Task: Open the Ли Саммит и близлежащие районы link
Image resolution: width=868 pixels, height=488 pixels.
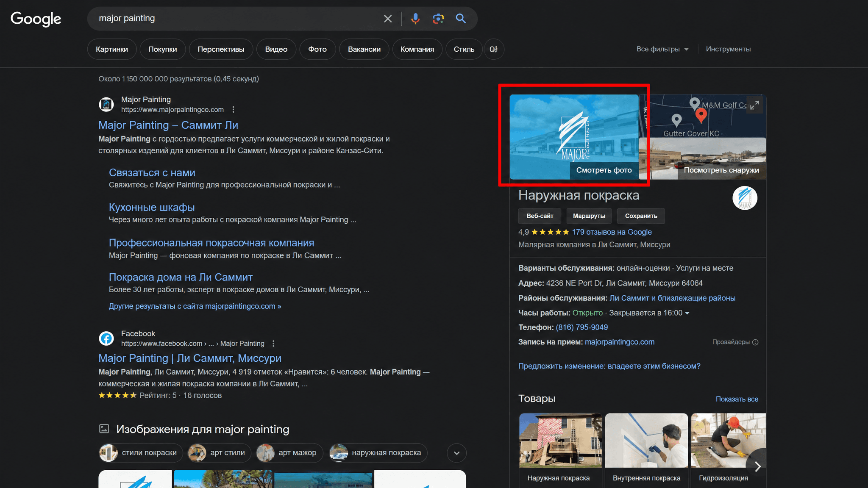Action: tap(672, 298)
